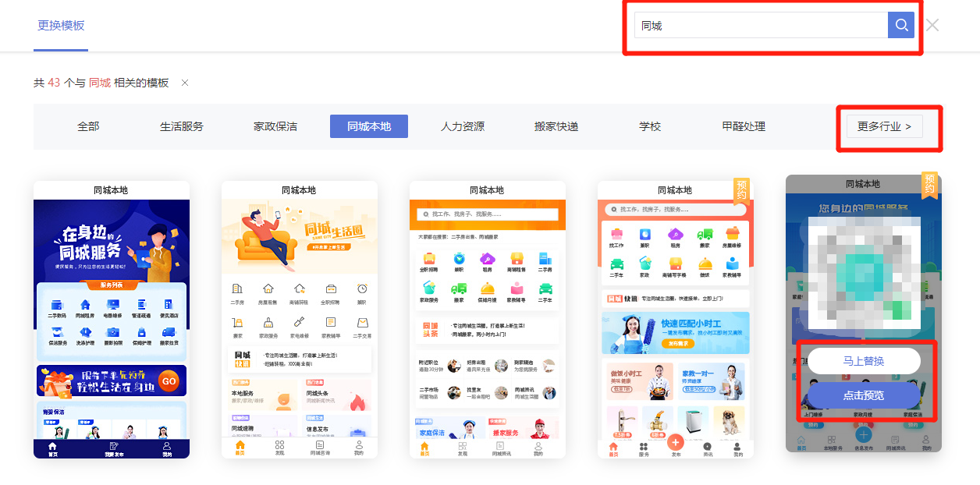Open the 家政保洁 category
Viewport: 980px width, 485px height.
pos(275,126)
